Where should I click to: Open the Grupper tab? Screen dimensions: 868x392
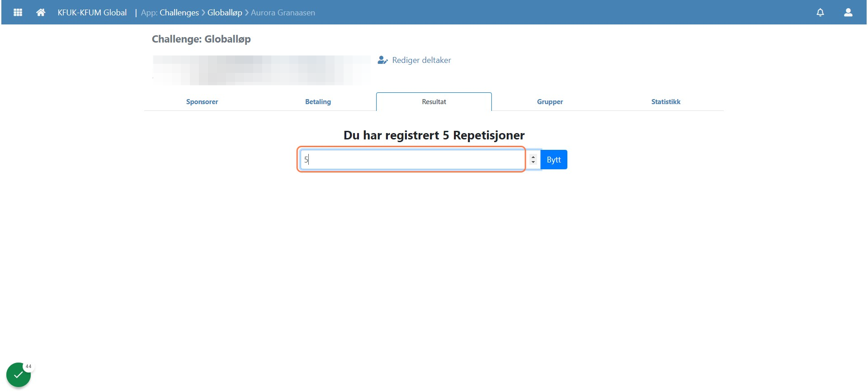550,102
